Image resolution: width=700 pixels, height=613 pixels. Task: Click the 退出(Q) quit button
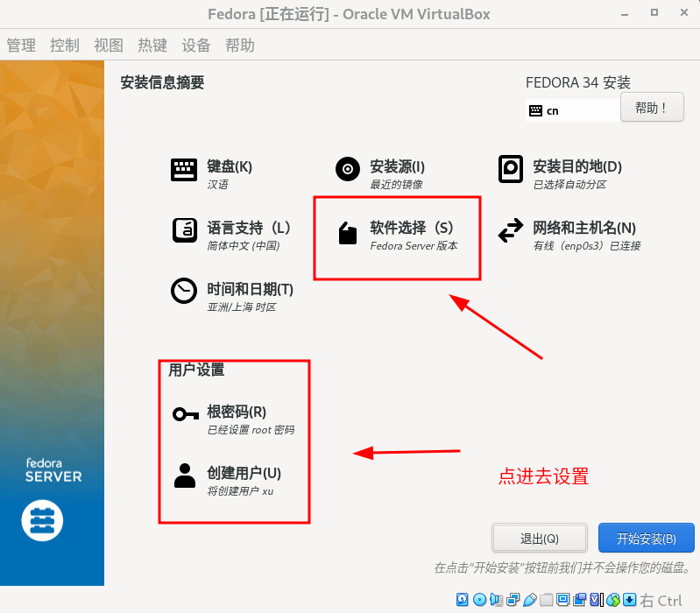pyautogui.click(x=540, y=538)
